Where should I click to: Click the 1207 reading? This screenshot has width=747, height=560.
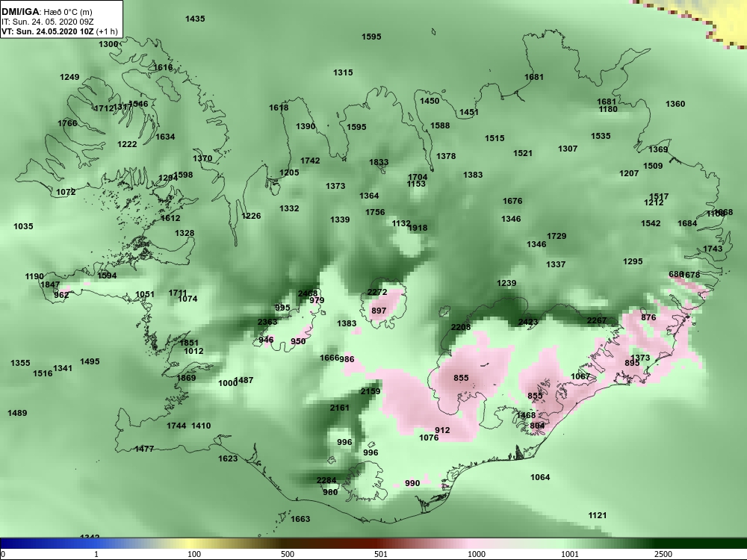point(629,173)
